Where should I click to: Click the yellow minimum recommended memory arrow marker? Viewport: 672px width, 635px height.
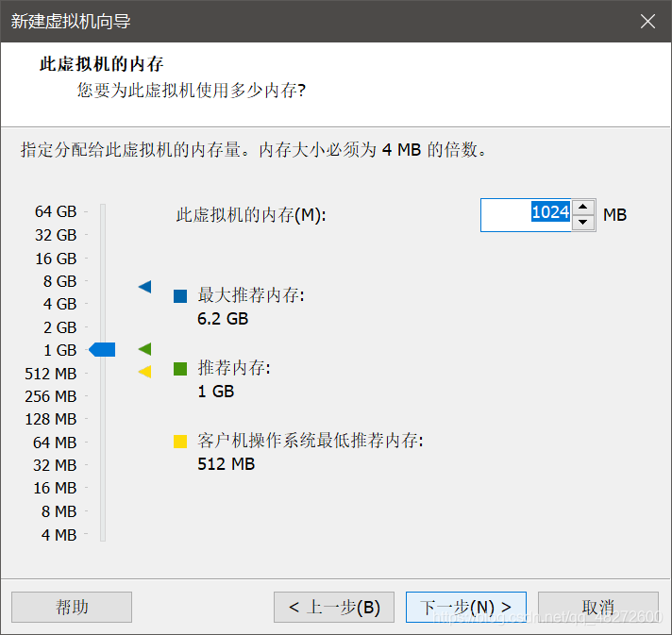144,372
